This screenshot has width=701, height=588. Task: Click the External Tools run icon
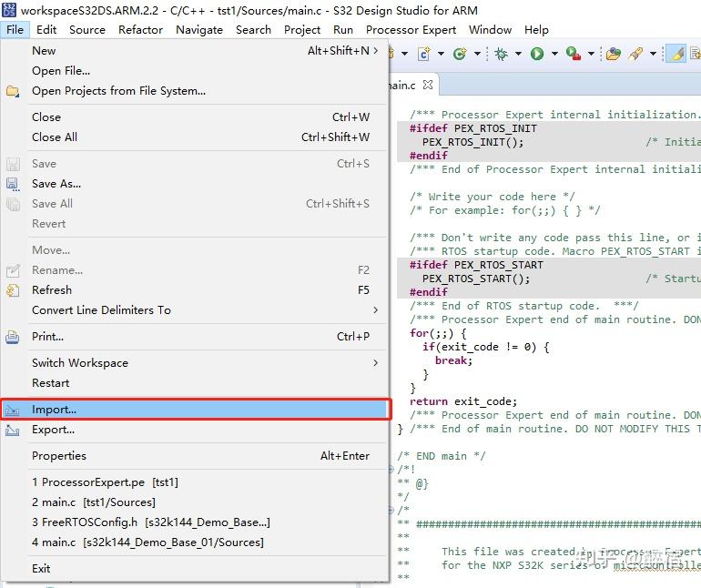[x=573, y=55]
